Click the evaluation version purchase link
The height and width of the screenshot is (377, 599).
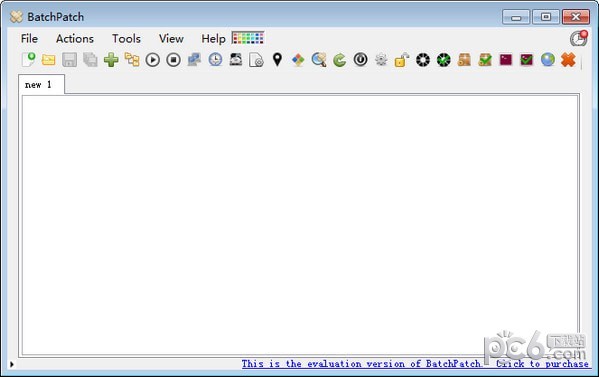(x=415, y=364)
